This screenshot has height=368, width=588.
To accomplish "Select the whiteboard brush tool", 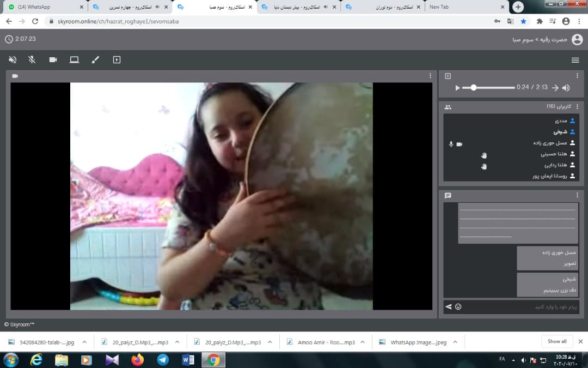I will (x=95, y=60).
